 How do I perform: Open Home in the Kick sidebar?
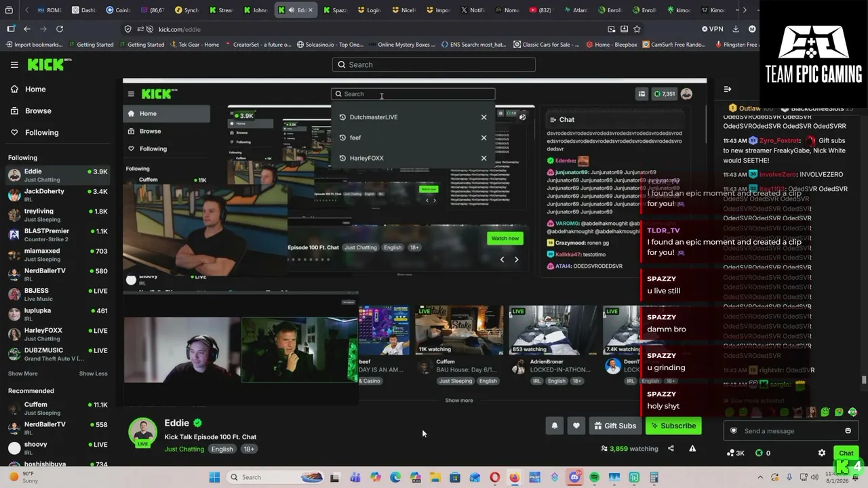[x=35, y=89]
